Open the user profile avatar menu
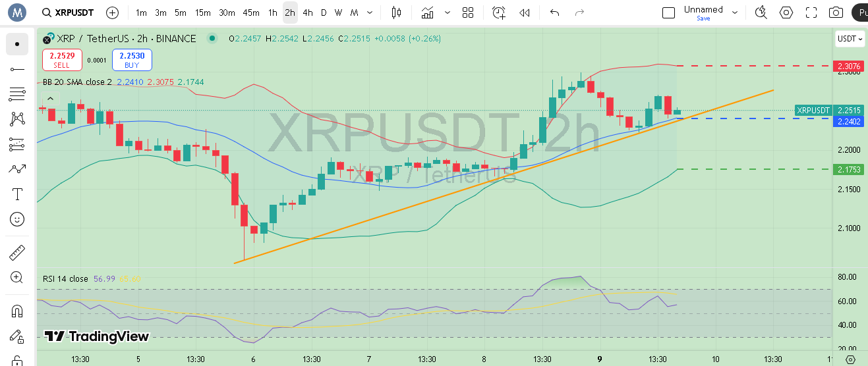This screenshot has width=868, height=366. coord(17,12)
